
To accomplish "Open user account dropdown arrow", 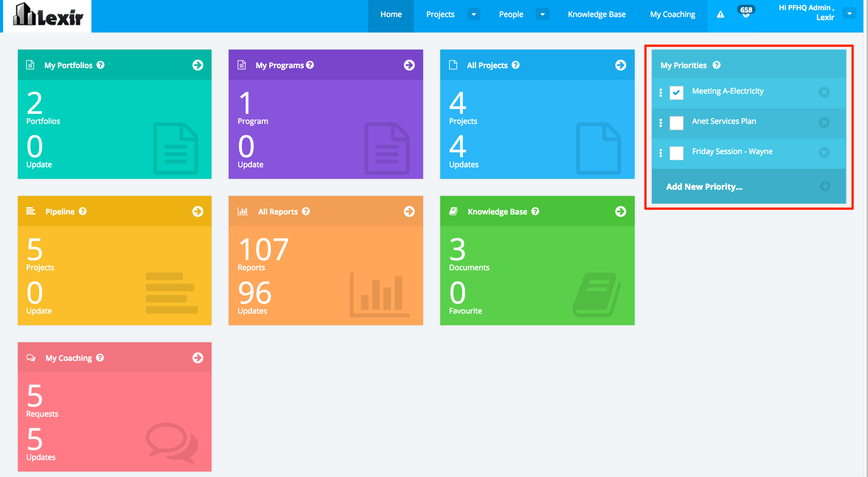I will tap(849, 14).
